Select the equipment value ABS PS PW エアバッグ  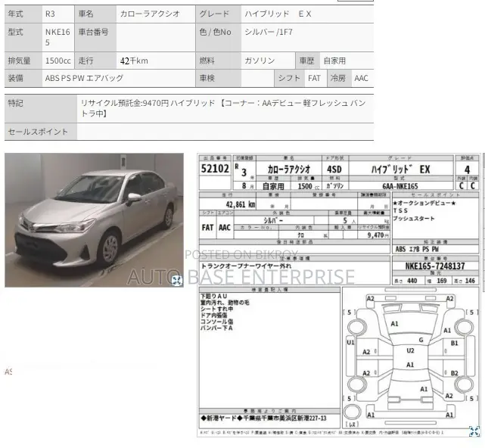pyautogui.click(x=84, y=78)
